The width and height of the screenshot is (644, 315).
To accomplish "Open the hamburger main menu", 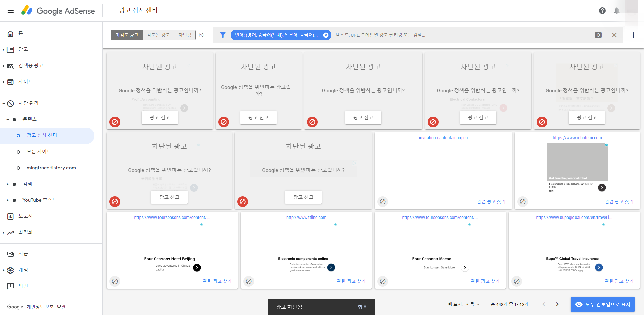I will click(11, 11).
